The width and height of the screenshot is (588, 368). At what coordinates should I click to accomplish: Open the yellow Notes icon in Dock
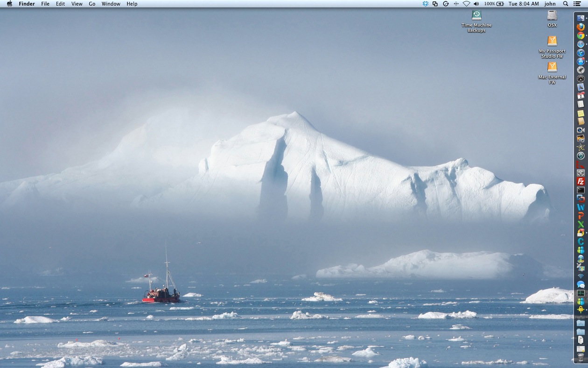581,113
